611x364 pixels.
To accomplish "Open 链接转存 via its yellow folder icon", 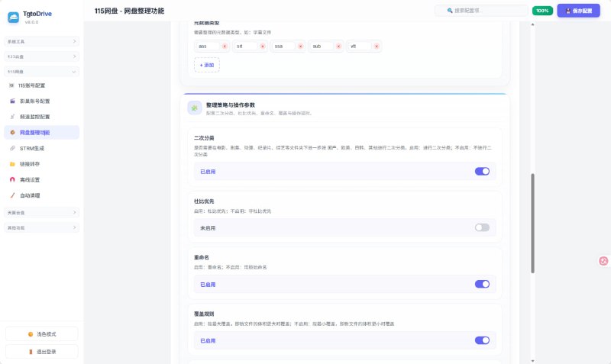I will pos(12,164).
